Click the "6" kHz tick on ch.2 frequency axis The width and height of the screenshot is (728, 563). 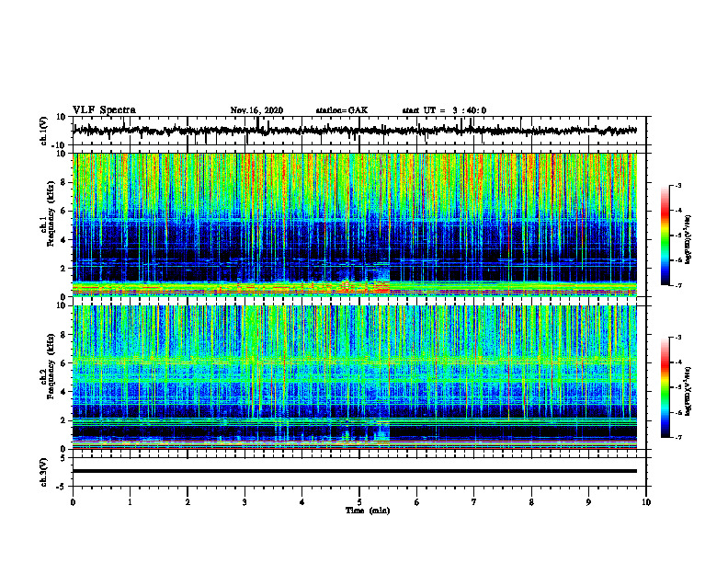(x=63, y=363)
